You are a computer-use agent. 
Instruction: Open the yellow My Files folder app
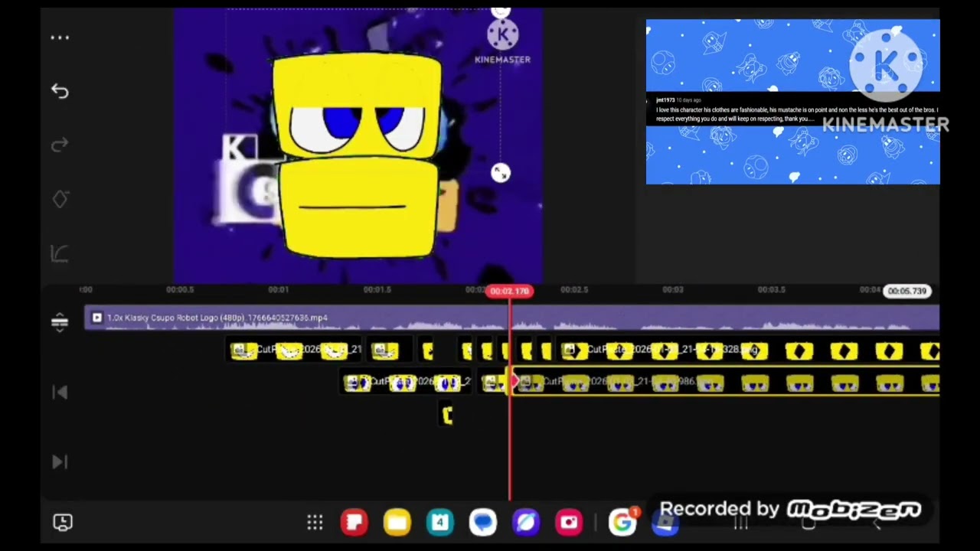[x=397, y=523]
